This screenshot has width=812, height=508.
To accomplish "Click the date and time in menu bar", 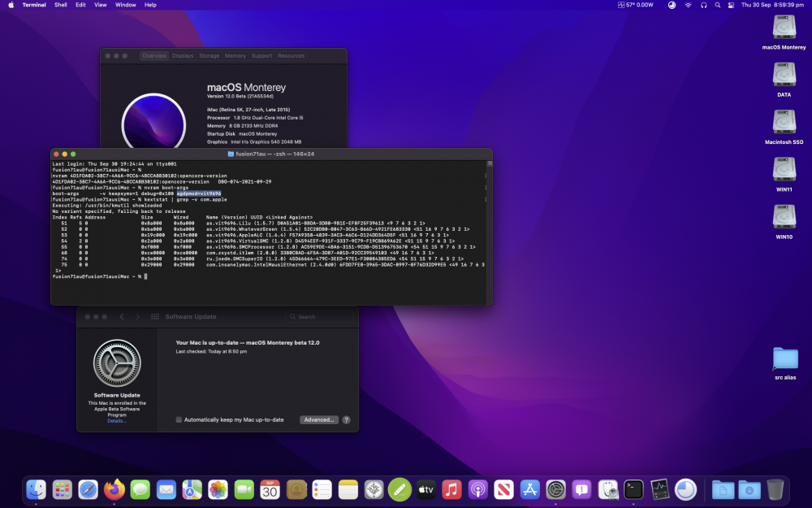I will click(772, 5).
